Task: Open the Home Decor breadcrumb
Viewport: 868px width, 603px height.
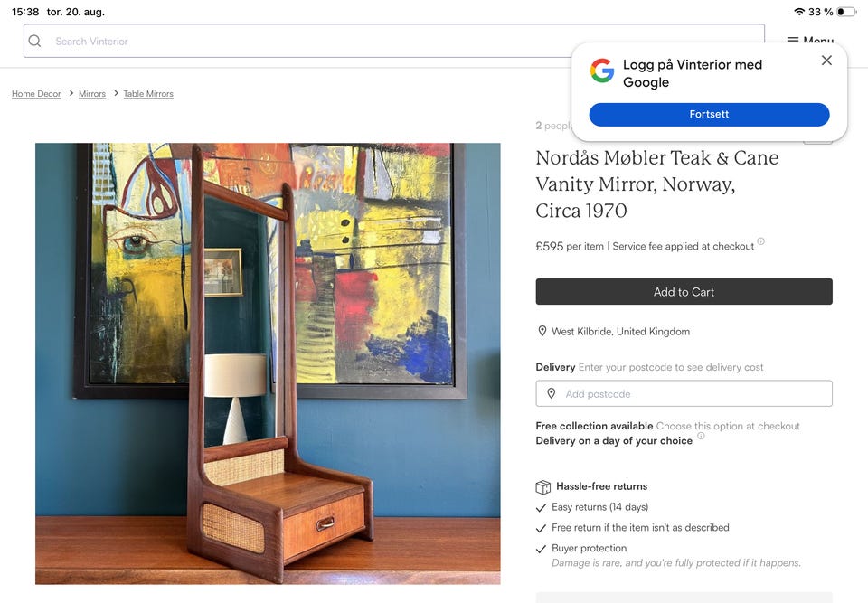Action: click(36, 94)
